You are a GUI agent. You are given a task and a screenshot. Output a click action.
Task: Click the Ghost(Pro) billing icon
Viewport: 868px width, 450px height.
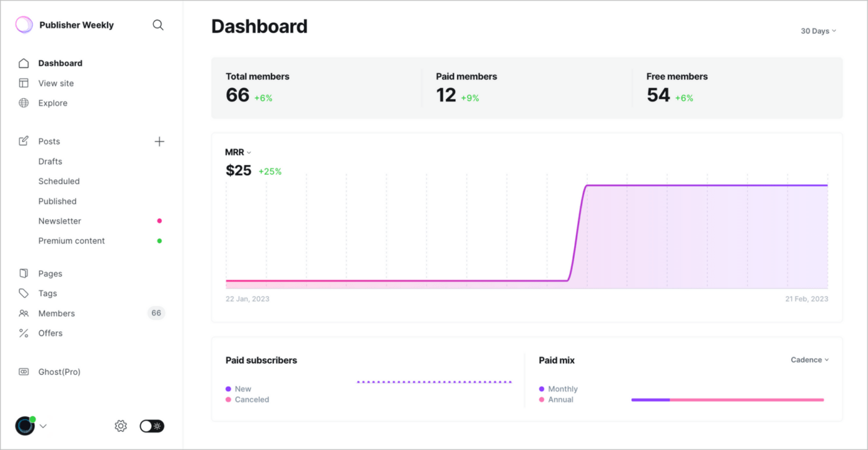coord(24,372)
